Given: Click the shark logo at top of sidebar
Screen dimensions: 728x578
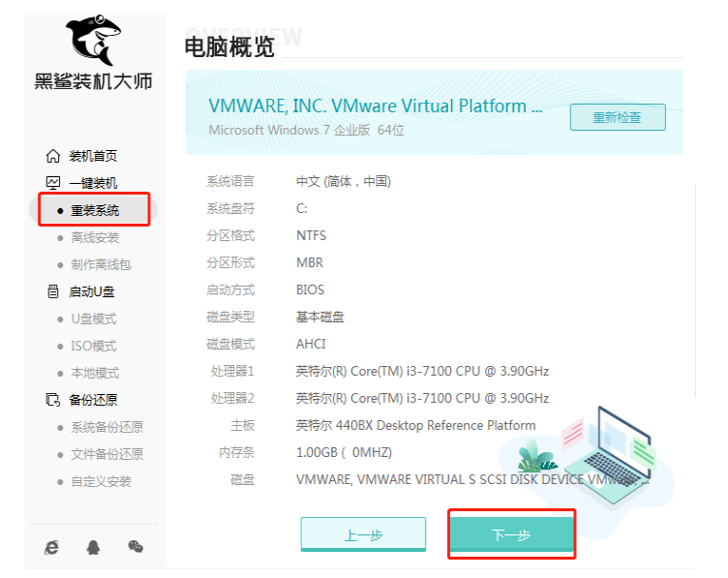Looking at the screenshot, I should point(93,40).
